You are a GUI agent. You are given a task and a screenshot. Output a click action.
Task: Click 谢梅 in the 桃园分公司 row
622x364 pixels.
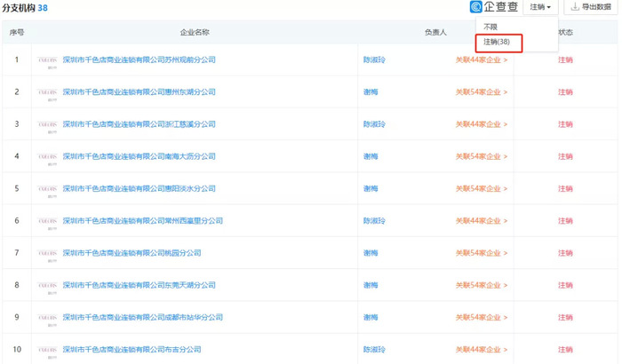click(371, 252)
